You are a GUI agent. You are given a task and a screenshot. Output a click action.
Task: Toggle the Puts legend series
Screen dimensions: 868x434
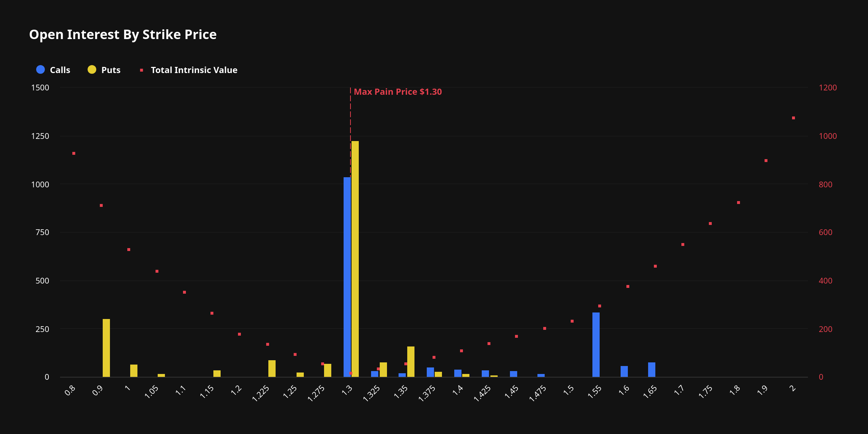(x=111, y=70)
